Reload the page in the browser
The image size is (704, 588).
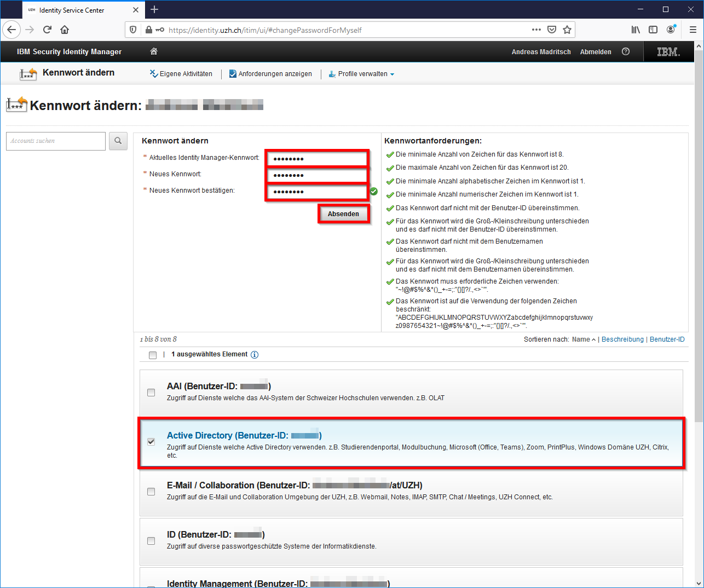tap(47, 30)
